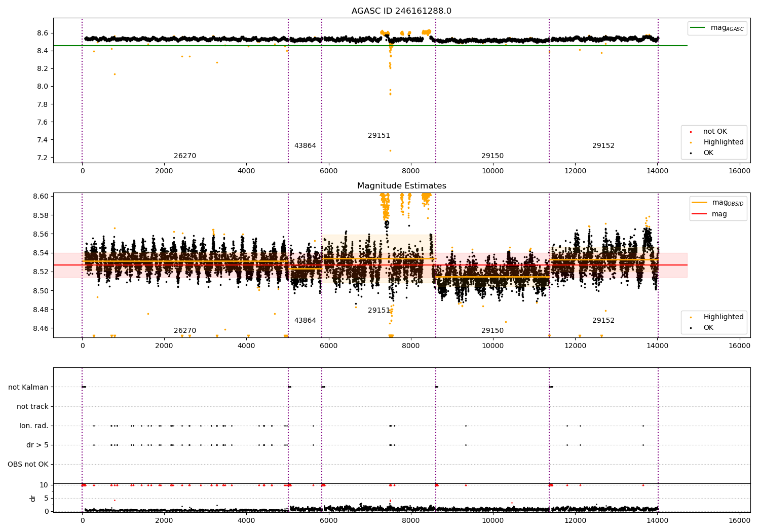
Task: Select the mag OBSID legend entry in middle plot
Action: pyautogui.click(x=718, y=203)
